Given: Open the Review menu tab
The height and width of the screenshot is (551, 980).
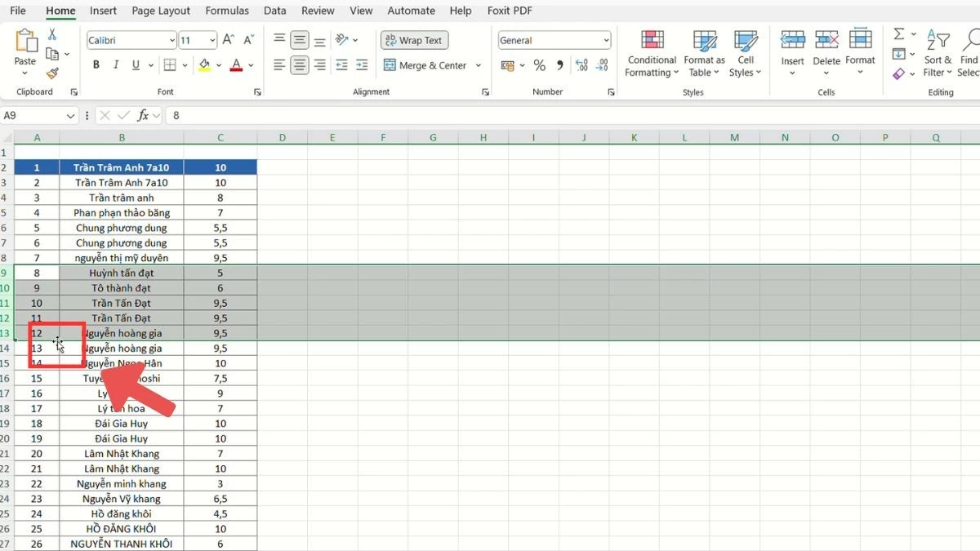Looking at the screenshot, I should click(x=318, y=11).
